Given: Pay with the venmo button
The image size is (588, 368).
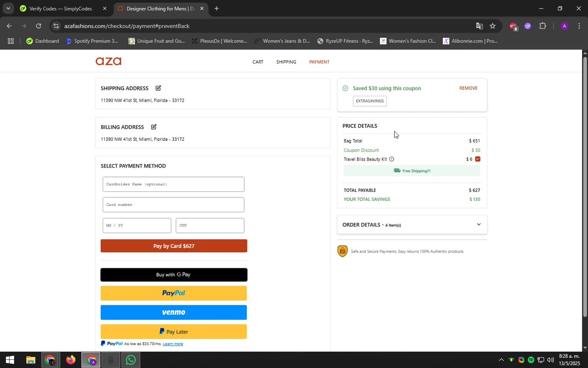Looking at the screenshot, I should (x=174, y=312).
